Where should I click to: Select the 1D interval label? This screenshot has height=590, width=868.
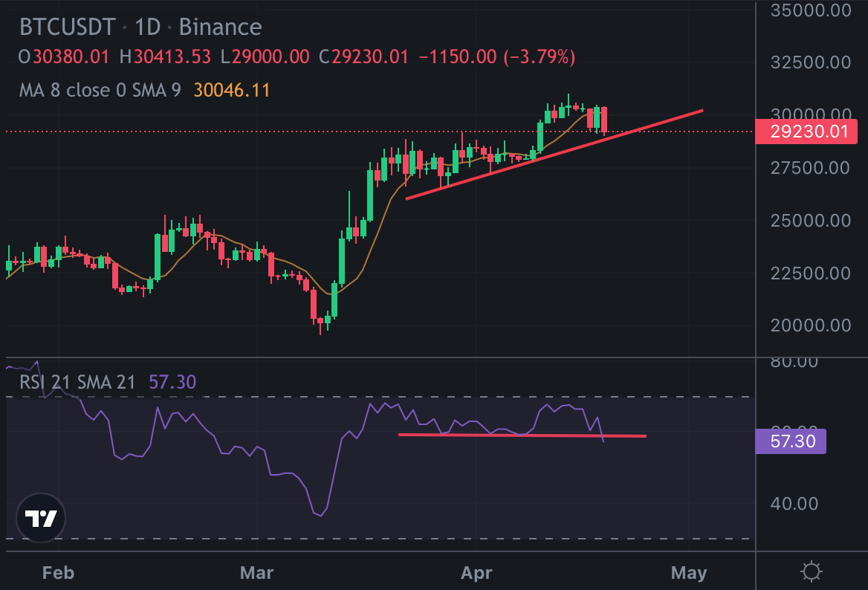pos(148,27)
